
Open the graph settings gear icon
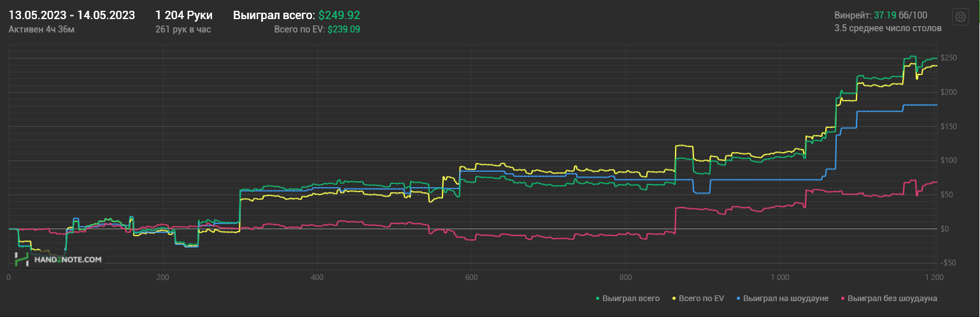coord(960,17)
